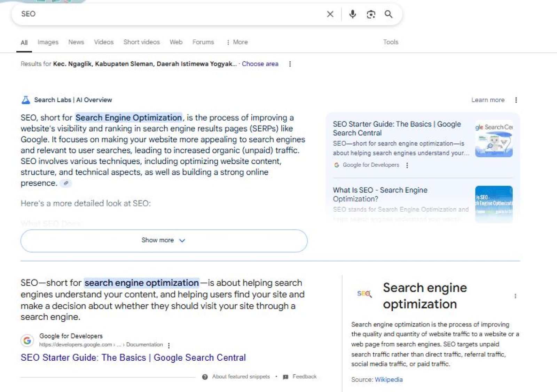Open the three-dot menu on the AI Overview

point(516,100)
